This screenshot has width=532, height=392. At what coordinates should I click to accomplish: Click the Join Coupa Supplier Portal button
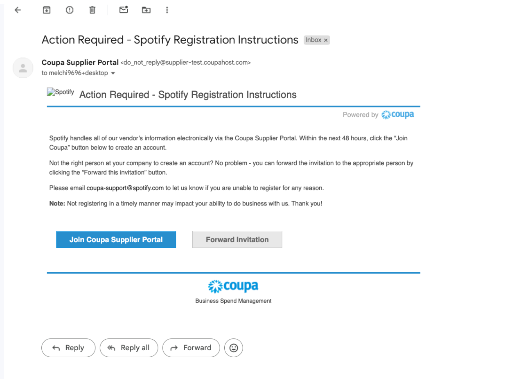tap(116, 239)
